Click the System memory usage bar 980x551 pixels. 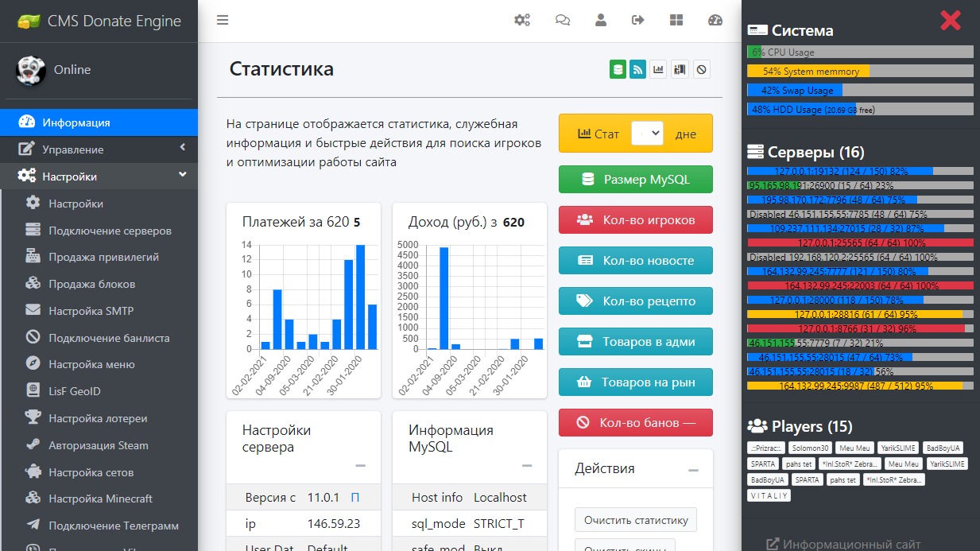click(x=860, y=72)
